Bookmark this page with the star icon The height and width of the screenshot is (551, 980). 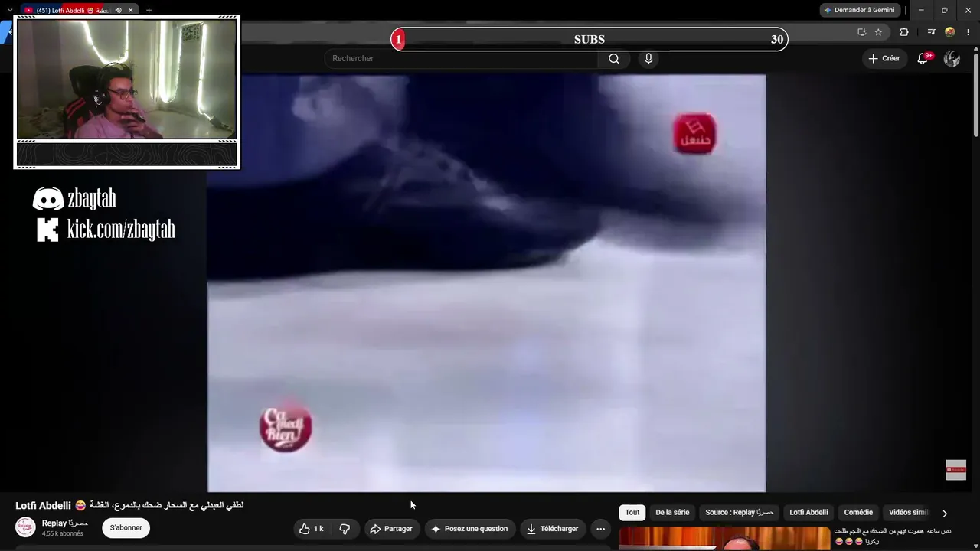tap(878, 32)
